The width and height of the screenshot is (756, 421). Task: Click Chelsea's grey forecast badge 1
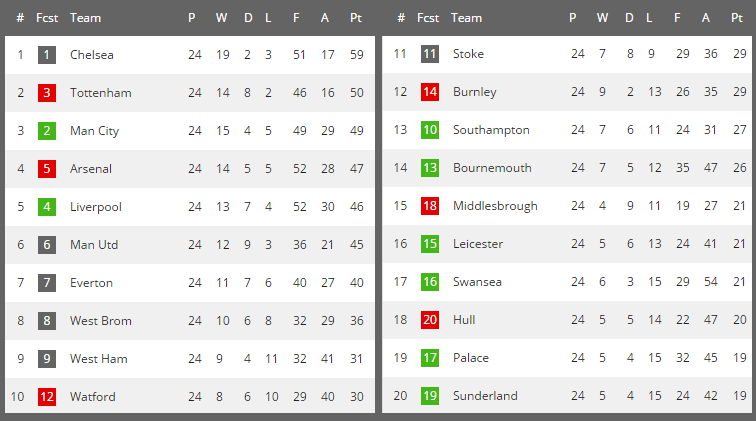click(47, 54)
